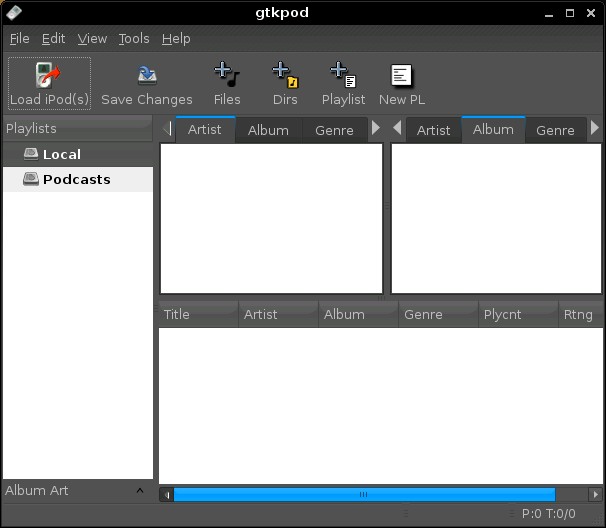Expand the Album Art panel
This screenshot has height=528, width=606.
point(140,491)
